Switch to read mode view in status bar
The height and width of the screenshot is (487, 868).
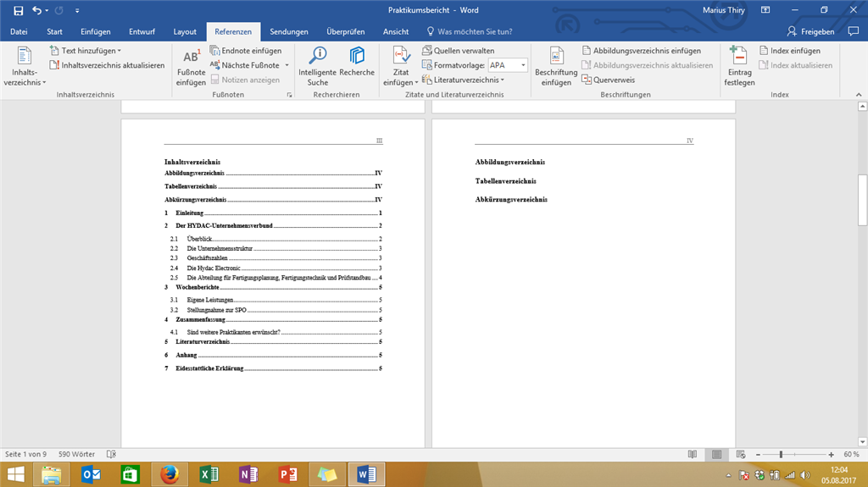pos(693,455)
